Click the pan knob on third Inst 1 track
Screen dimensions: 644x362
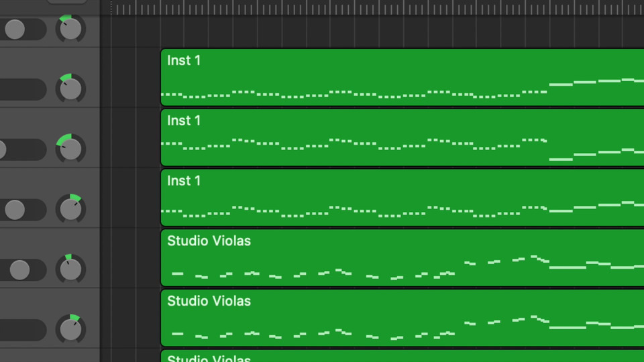pos(70,209)
